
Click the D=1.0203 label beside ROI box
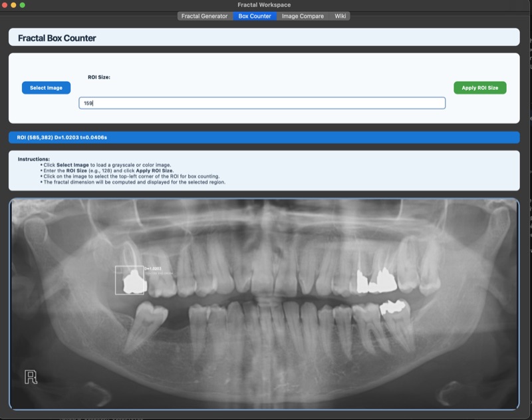153,268
